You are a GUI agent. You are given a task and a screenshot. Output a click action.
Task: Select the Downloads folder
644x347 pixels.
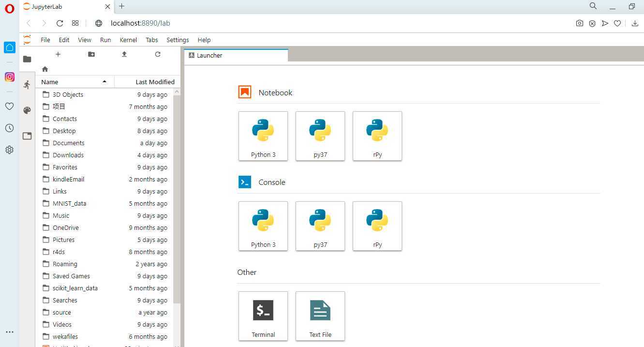pyautogui.click(x=105, y=155)
